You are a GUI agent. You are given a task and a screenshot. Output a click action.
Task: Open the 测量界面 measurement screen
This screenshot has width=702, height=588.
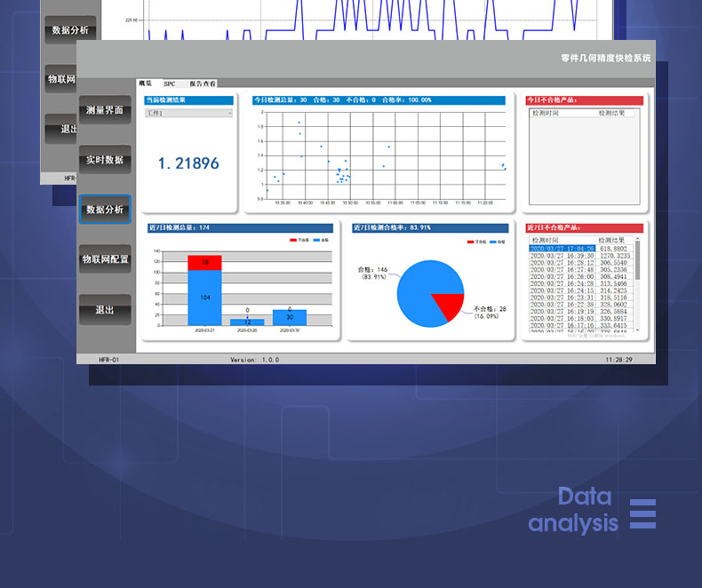(x=105, y=110)
